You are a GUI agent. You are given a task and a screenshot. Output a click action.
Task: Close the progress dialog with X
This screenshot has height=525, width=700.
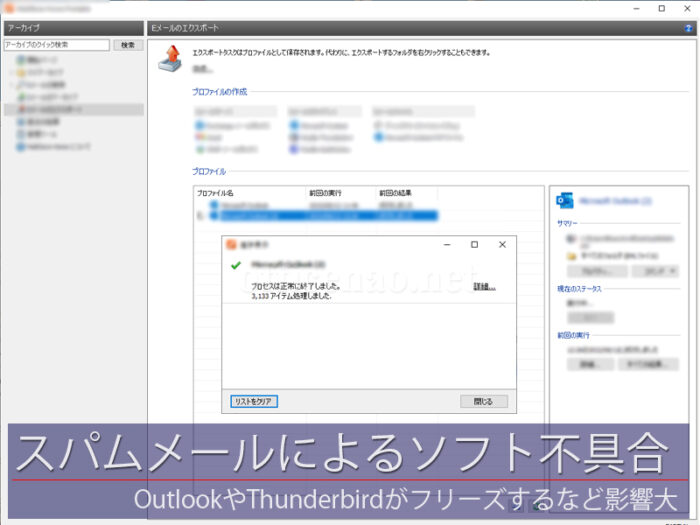[x=502, y=245]
